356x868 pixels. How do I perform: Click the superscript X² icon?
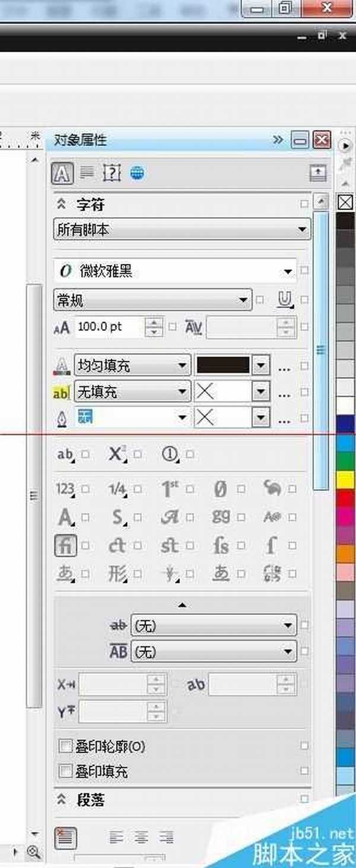pos(116,454)
